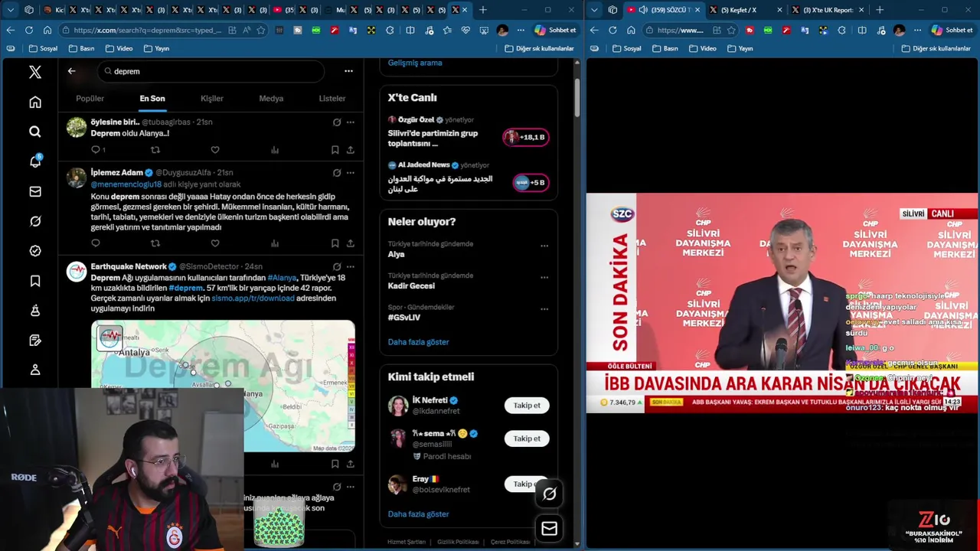
Task: Open search settings three-dot menu
Action: 348,71
